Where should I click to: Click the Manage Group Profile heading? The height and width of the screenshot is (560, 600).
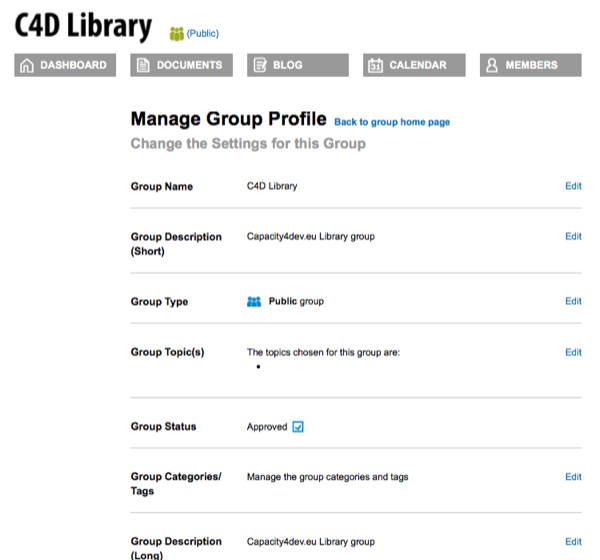[228, 119]
